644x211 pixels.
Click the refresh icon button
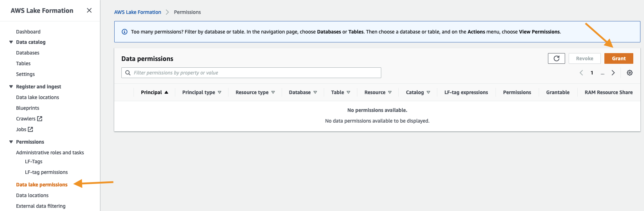556,58
